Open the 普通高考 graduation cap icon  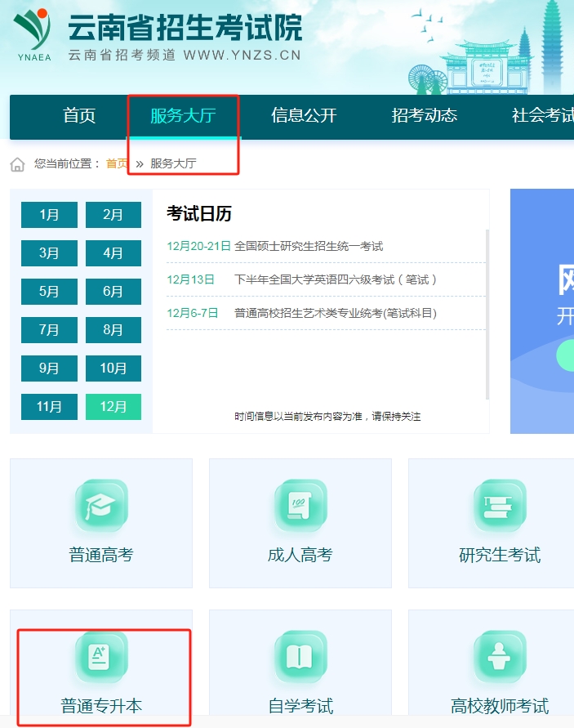pos(101,507)
